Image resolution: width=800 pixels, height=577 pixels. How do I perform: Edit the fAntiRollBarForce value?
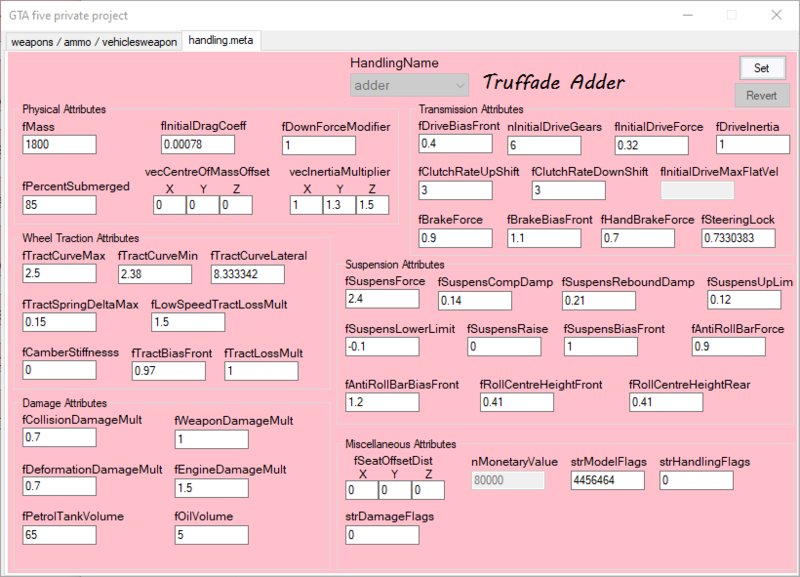coord(727,346)
